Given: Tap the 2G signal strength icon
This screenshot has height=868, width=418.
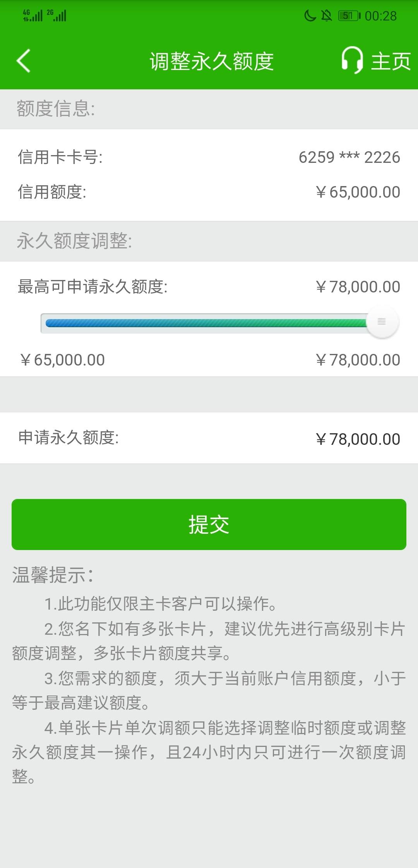Looking at the screenshot, I should pyautogui.click(x=57, y=15).
